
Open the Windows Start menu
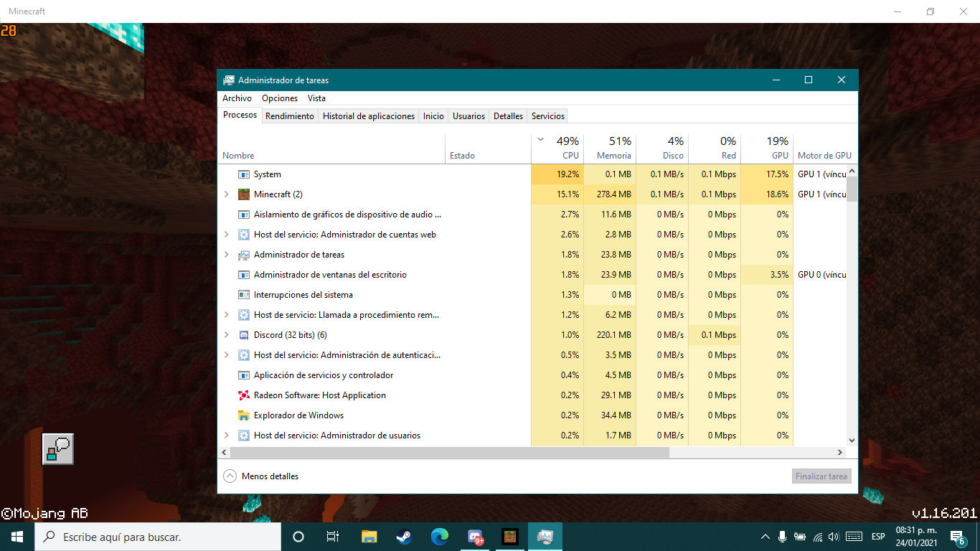point(17,537)
